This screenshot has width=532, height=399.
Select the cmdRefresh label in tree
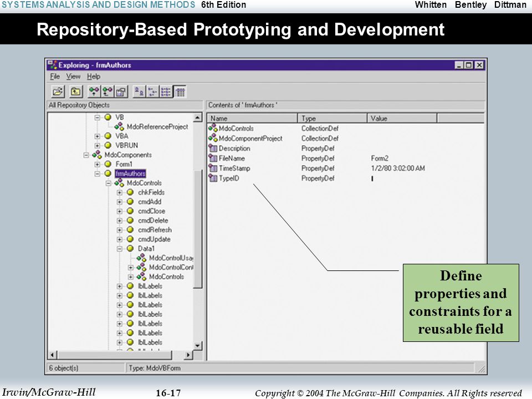(155, 229)
